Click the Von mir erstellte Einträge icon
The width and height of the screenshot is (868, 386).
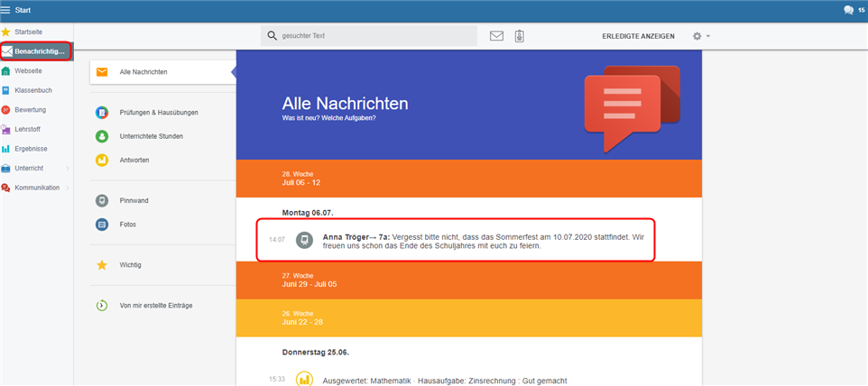(102, 305)
